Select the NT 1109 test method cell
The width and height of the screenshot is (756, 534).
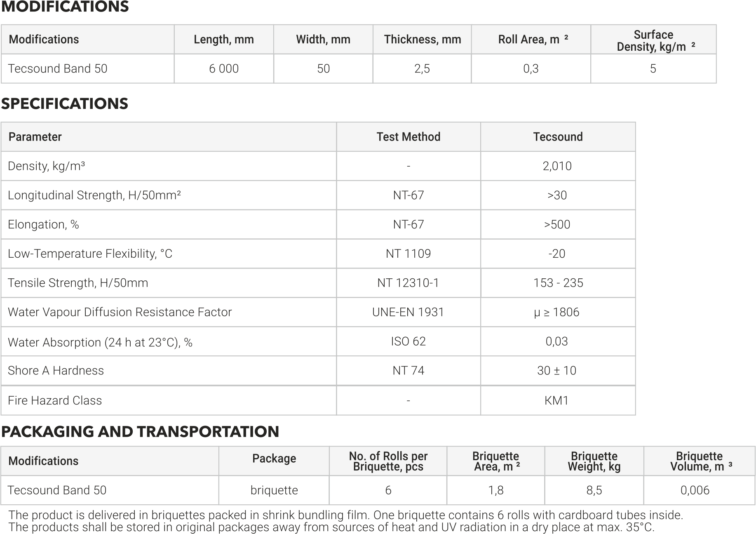(x=408, y=254)
